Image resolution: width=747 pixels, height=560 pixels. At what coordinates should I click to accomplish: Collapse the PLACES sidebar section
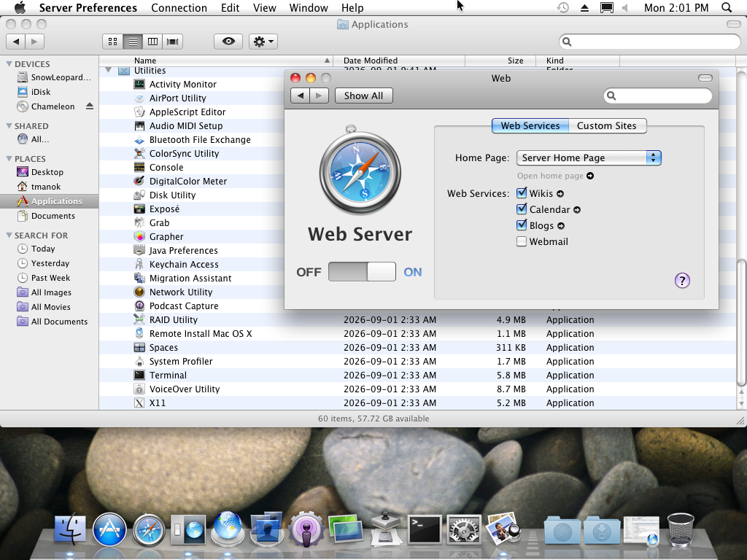(9, 158)
